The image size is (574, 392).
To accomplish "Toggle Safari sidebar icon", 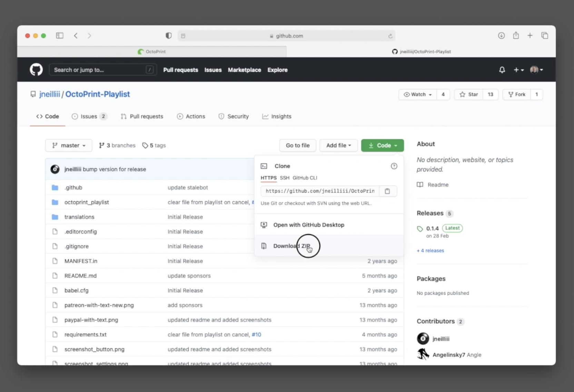I will pos(60,36).
